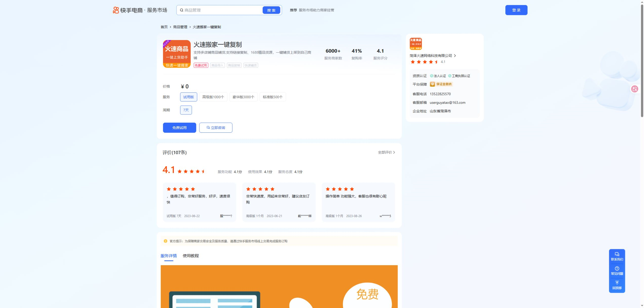Select the 7天 period option

pos(186,110)
